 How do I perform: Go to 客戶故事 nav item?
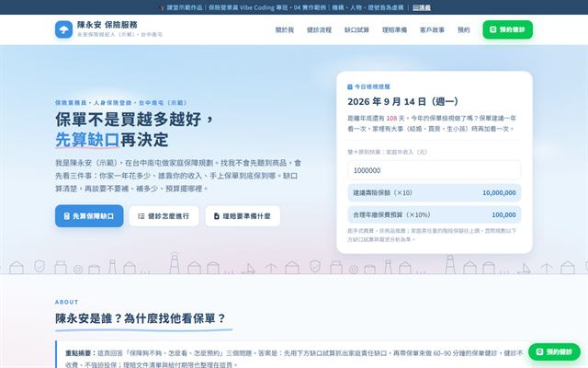click(x=432, y=30)
